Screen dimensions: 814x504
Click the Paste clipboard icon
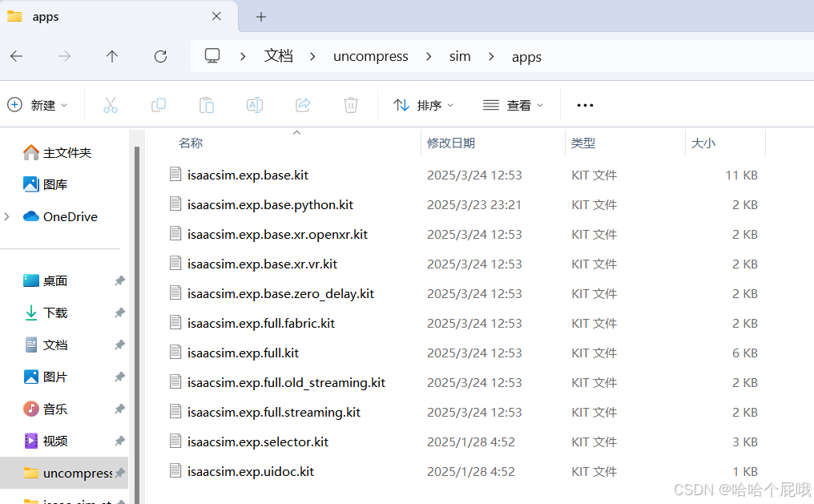point(207,106)
